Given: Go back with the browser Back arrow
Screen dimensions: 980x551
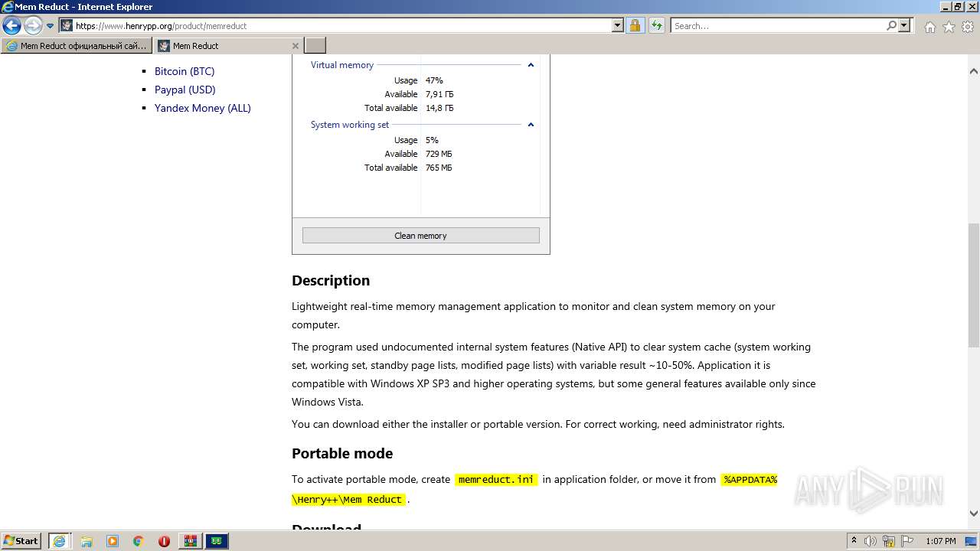Looking at the screenshot, I should (x=11, y=26).
